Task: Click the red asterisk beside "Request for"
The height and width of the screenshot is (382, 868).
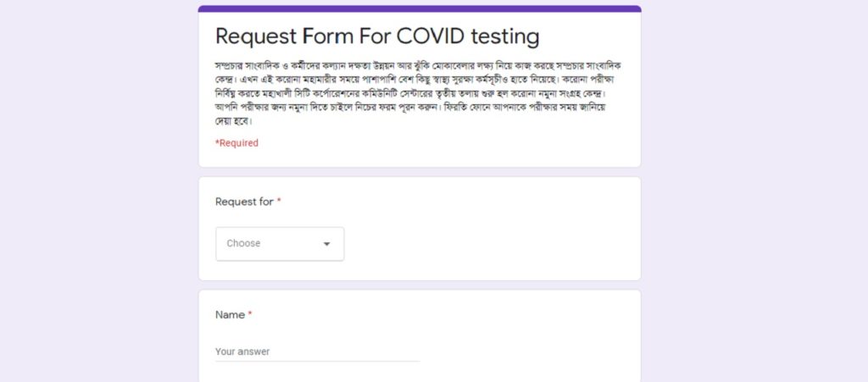Action: (279, 202)
